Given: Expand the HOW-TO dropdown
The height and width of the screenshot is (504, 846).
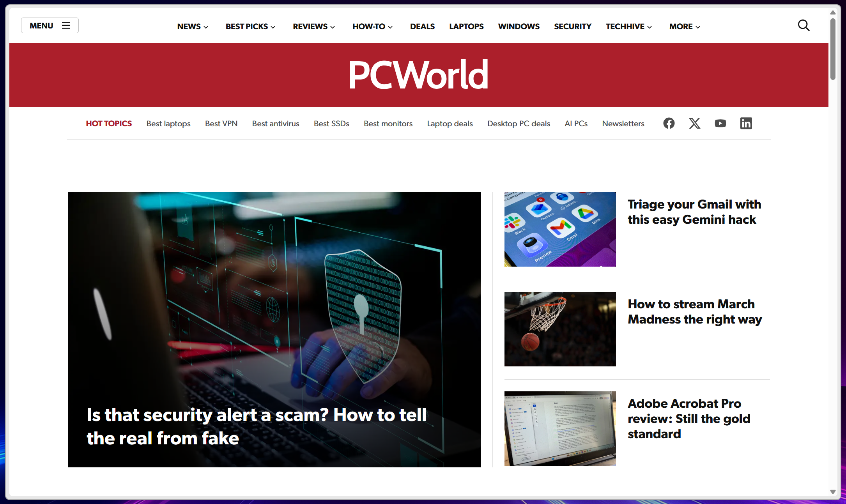Looking at the screenshot, I should (x=372, y=27).
